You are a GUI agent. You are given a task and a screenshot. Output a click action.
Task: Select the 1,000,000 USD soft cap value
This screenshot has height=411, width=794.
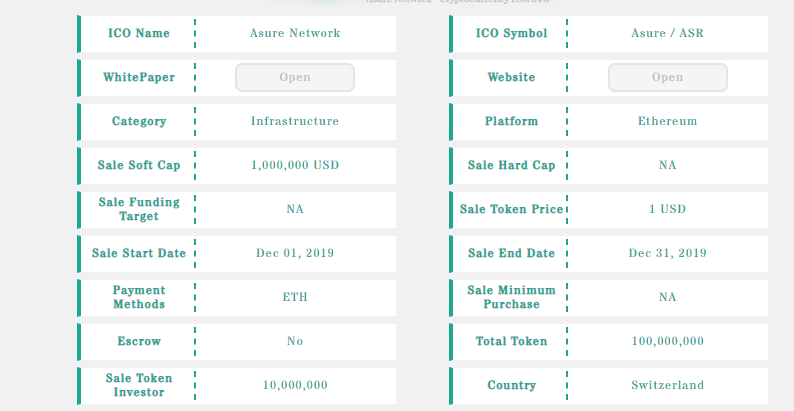pyautogui.click(x=295, y=166)
